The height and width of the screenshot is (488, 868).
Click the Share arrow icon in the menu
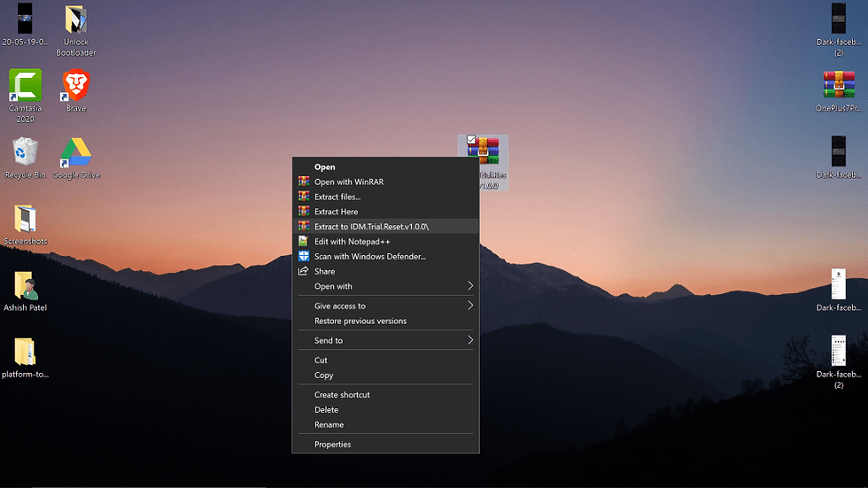click(303, 271)
